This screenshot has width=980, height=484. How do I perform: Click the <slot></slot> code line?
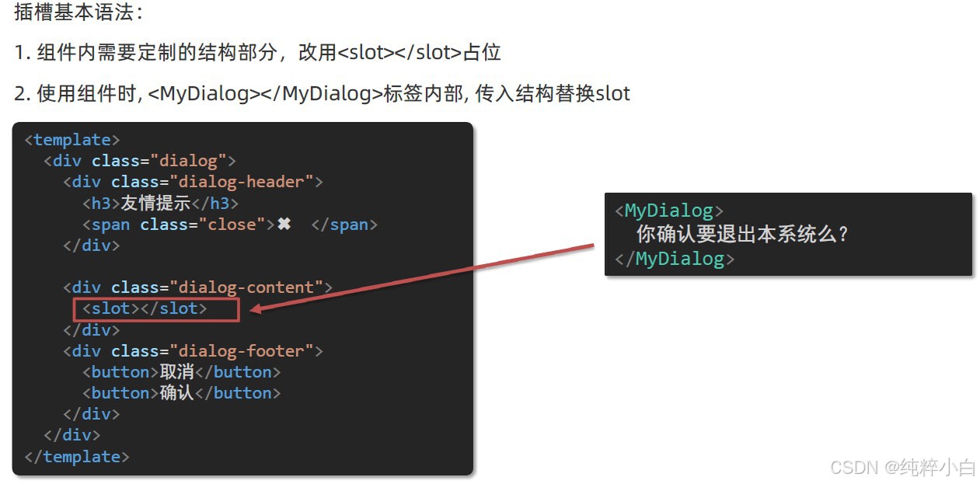tap(145, 308)
